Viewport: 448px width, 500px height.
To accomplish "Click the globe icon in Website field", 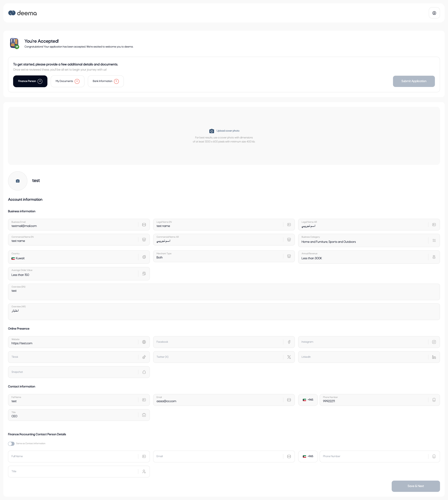I will [144, 342].
